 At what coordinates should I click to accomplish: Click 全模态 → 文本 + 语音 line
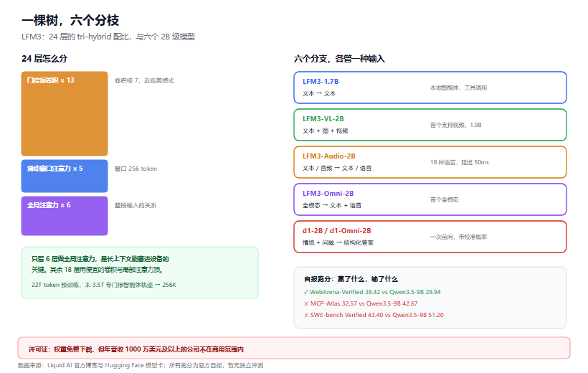pyautogui.click(x=332, y=205)
